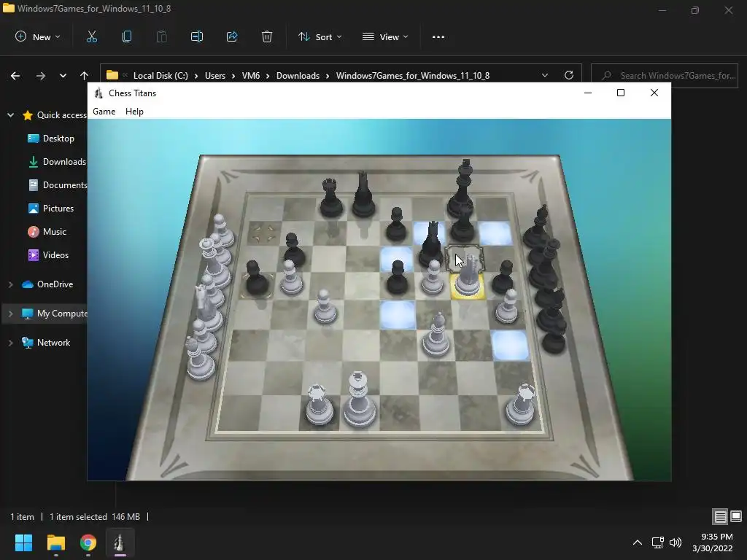This screenshot has height=560, width=747.
Task: Open the clock showing 9:35 PM
Action: (x=712, y=542)
